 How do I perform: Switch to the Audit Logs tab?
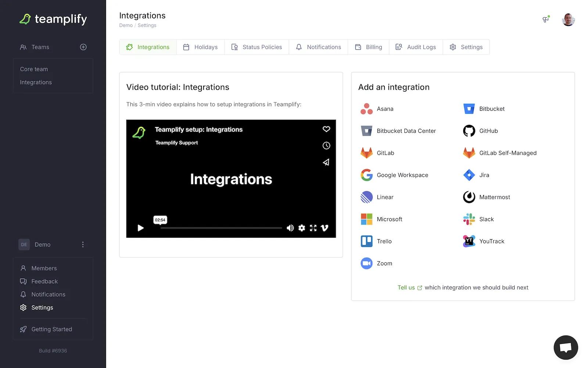tap(416, 47)
